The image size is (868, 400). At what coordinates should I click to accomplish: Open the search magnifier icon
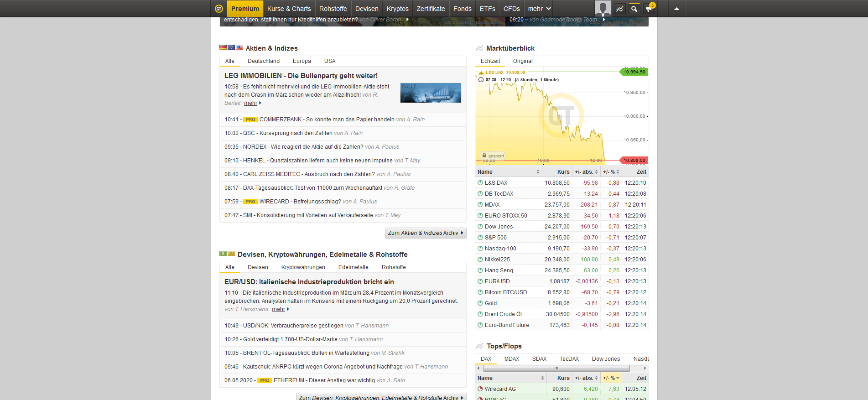634,9
